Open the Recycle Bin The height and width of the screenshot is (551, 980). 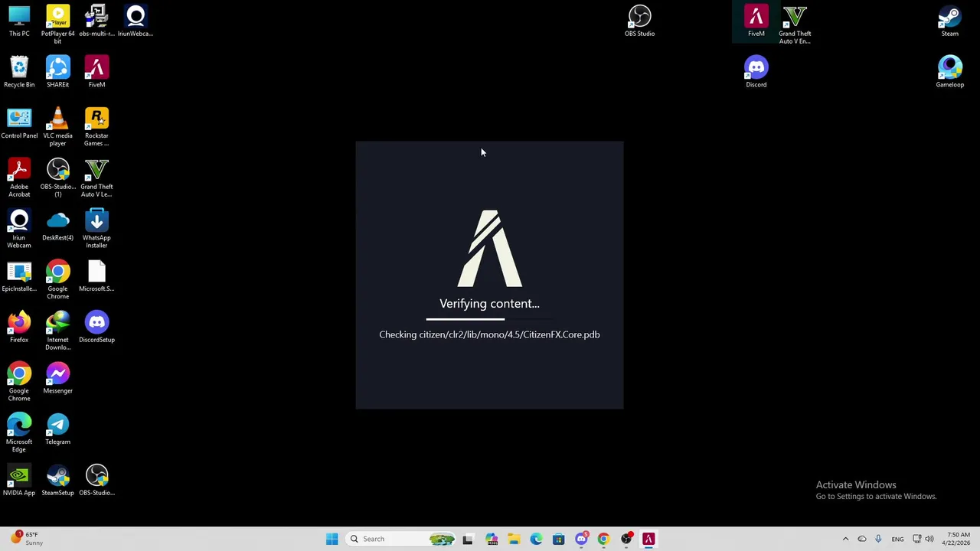click(x=19, y=72)
